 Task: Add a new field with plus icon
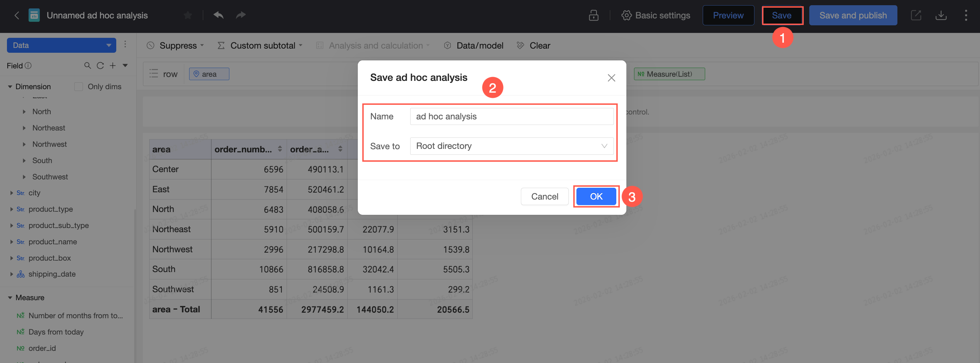pos(112,66)
